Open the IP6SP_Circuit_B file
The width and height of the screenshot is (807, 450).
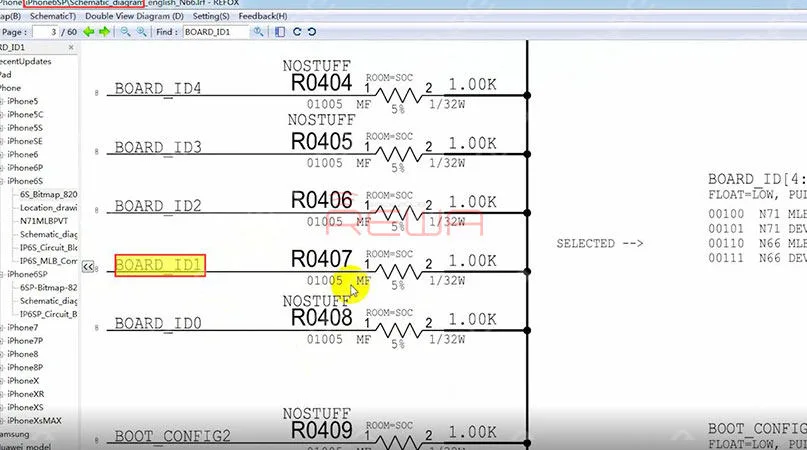pos(48,314)
